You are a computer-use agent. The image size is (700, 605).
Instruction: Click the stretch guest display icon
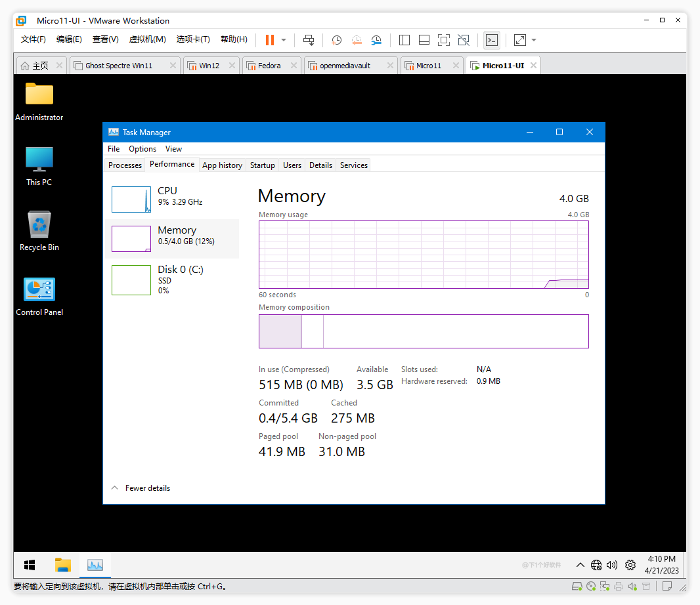click(519, 40)
